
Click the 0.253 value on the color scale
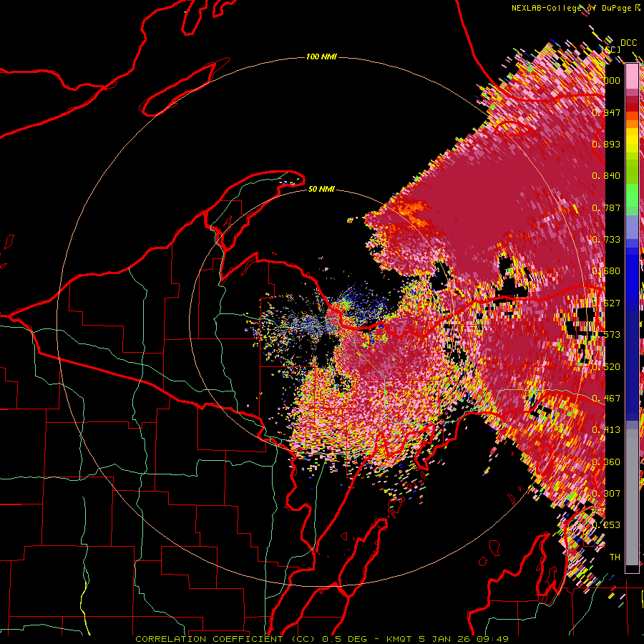click(x=606, y=525)
